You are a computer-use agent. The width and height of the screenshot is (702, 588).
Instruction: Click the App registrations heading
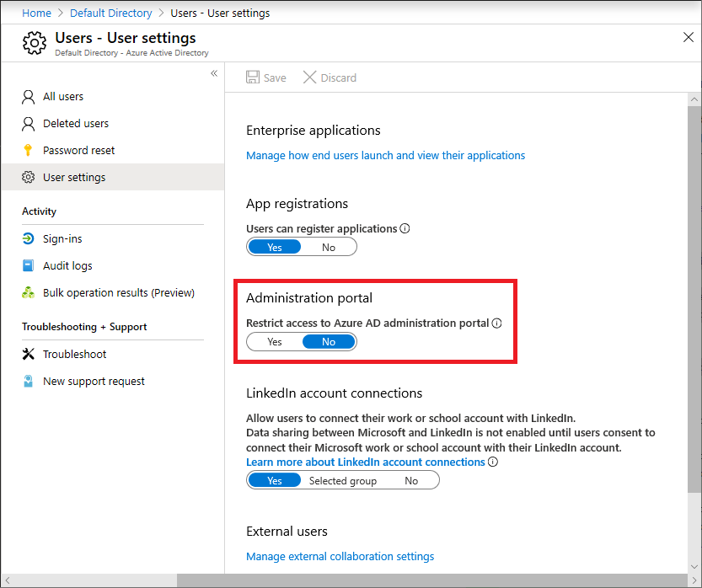tap(297, 204)
